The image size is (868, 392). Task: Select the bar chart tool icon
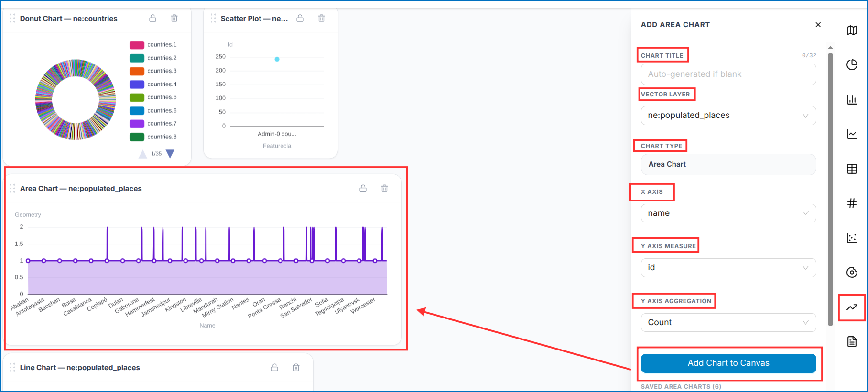852,99
